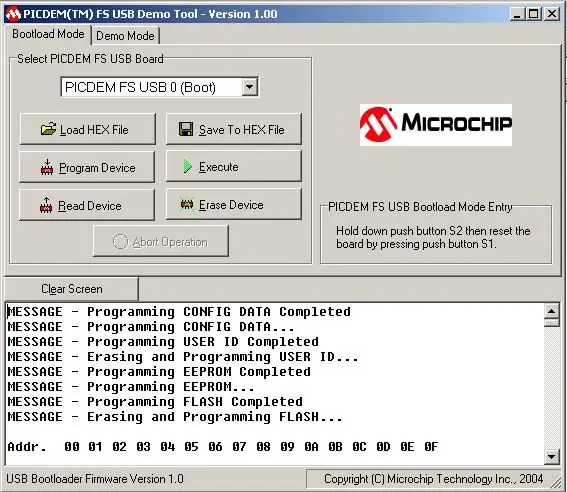Switch to the Bootload Mode tab
567x492 pixels.
(48, 34)
